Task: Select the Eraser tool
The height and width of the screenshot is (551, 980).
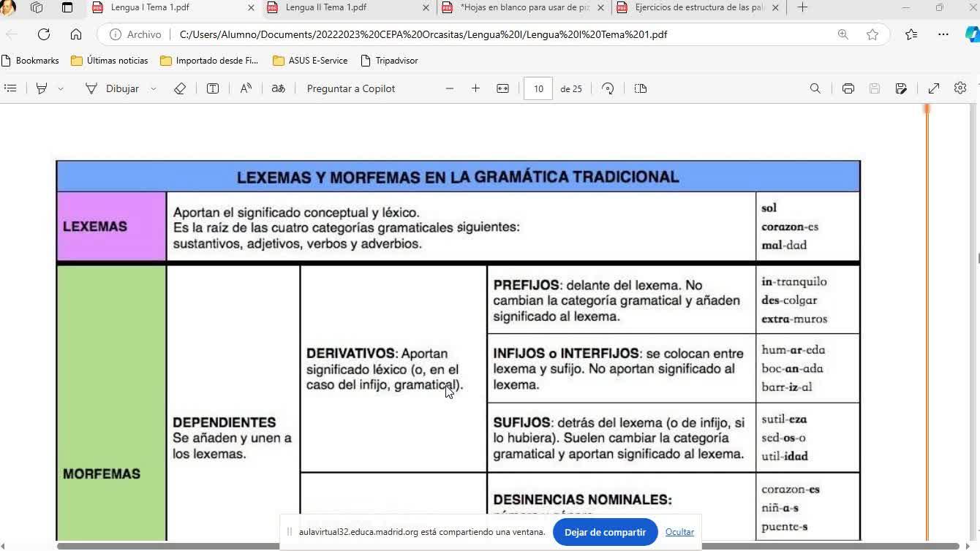Action: tap(180, 88)
